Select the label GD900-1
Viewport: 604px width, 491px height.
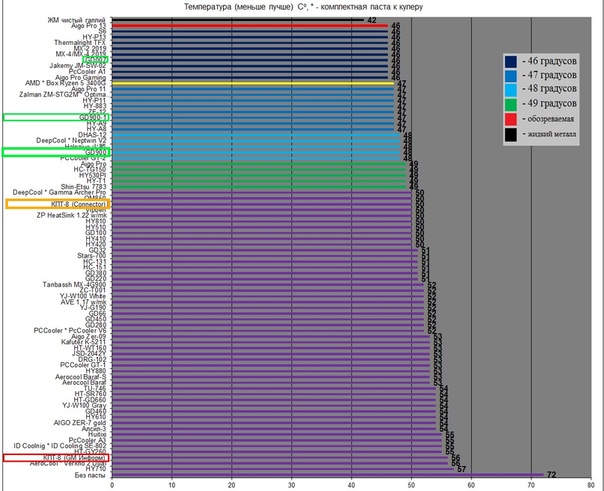click(94, 117)
